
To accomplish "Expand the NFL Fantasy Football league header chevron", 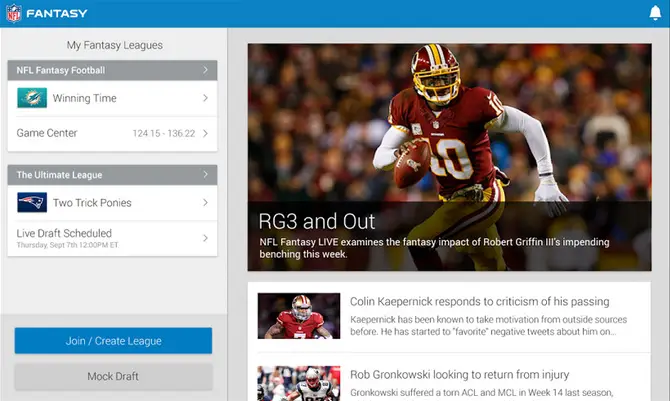I will (x=206, y=70).
